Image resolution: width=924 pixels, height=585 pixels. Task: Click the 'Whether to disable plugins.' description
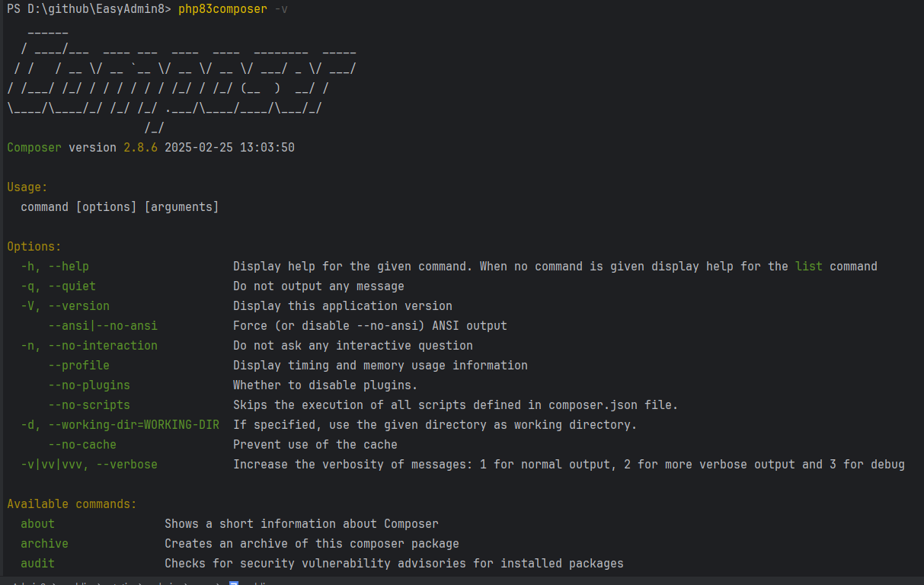325,385
